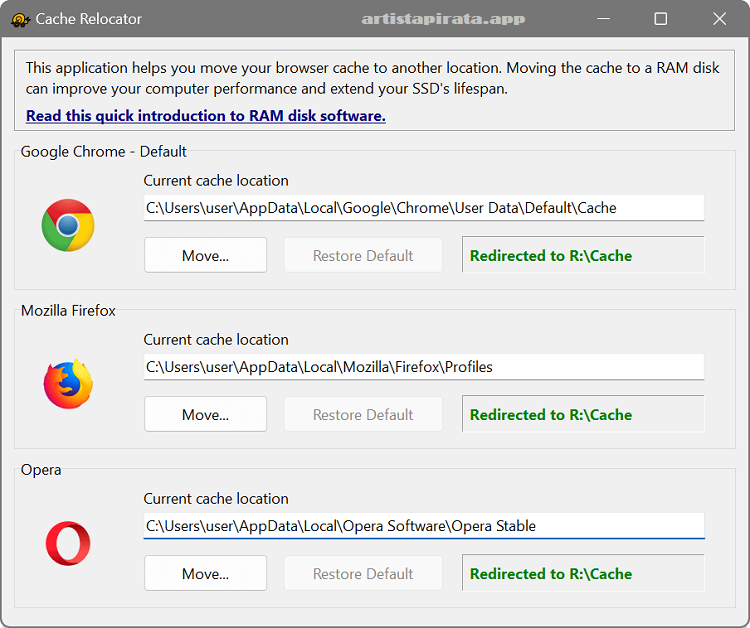Click the 'Google Chrome - Default' group label

pos(103,152)
